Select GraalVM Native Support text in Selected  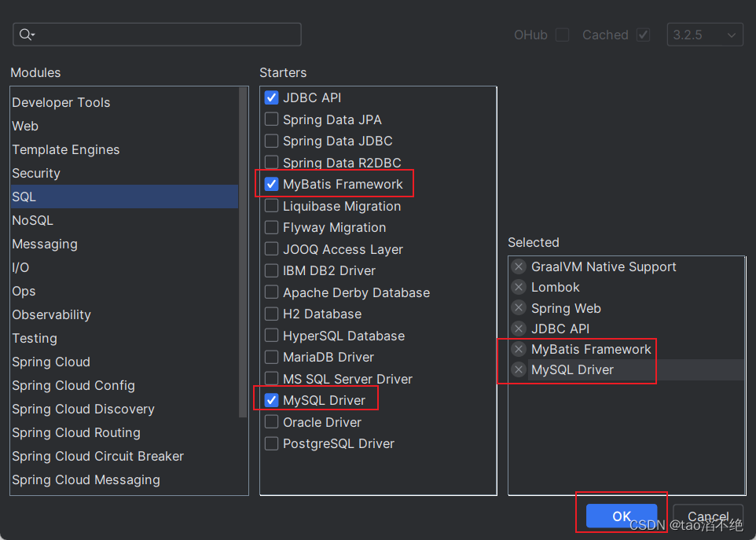(604, 266)
